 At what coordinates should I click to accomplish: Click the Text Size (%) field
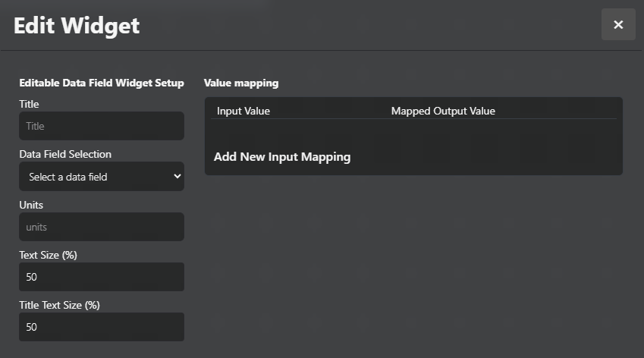click(102, 277)
